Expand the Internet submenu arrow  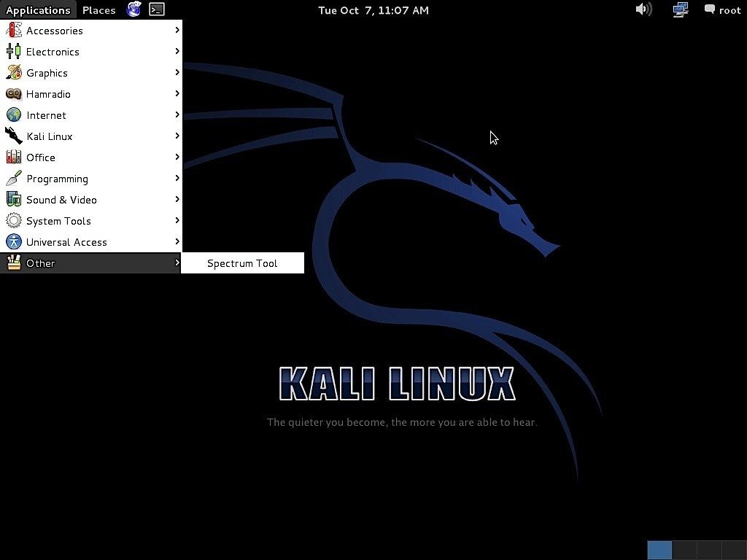point(177,114)
